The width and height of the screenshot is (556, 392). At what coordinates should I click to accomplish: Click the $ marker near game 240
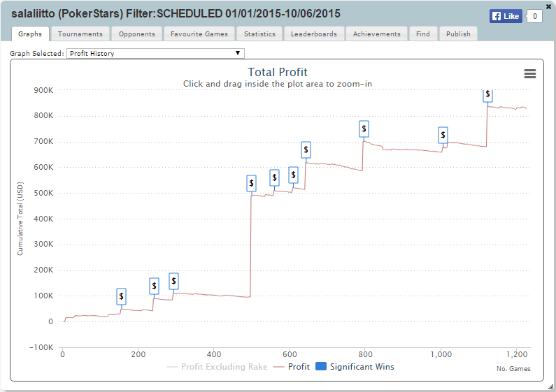[x=154, y=286]
